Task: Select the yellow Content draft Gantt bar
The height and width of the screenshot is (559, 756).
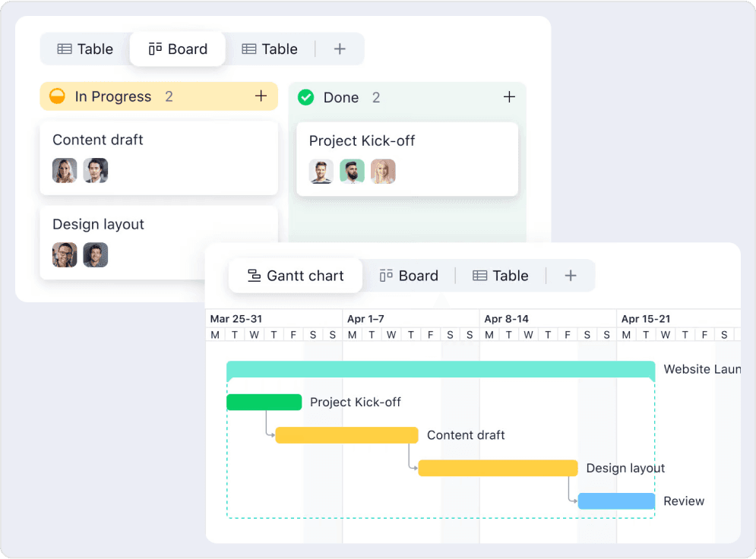Action: pyautogui.click(x=346, y=435)
